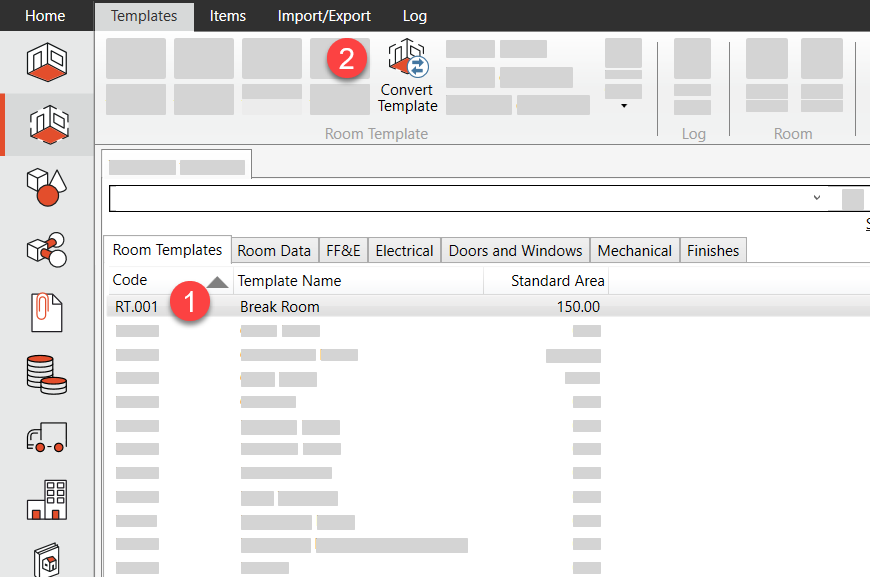Viewport: 870px width, 577px height.
Task: Expand the small ribbon dropdown arrow
Action: point(624,105)
